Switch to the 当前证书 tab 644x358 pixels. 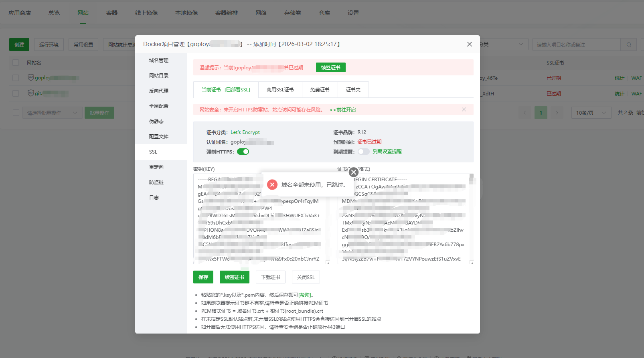226,90
